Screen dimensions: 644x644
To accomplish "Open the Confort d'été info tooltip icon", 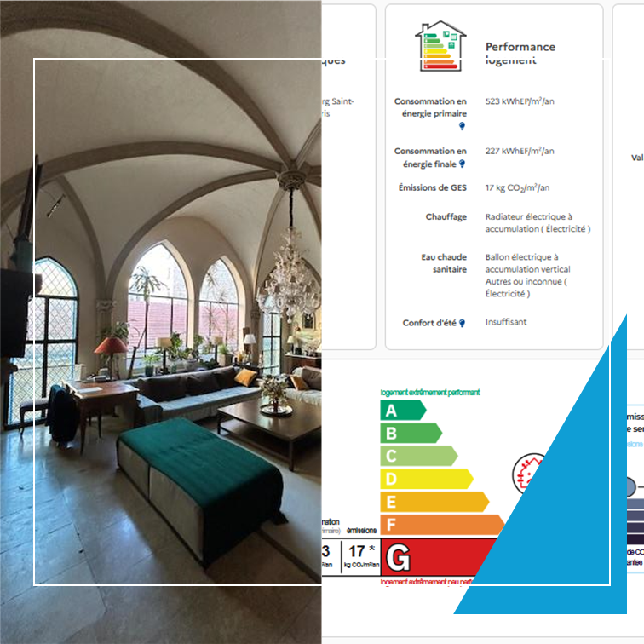I will coord(462,323).
